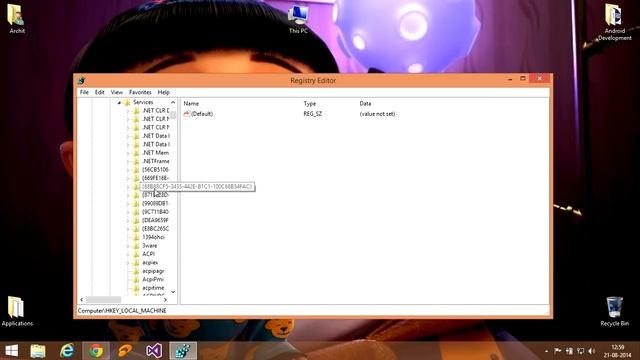The image size is (640, 360).
Task: Click the Computer\HKEY_LOCAL_MACHINE status bar path
Action: pyautogui.click(x=122, y=311)
